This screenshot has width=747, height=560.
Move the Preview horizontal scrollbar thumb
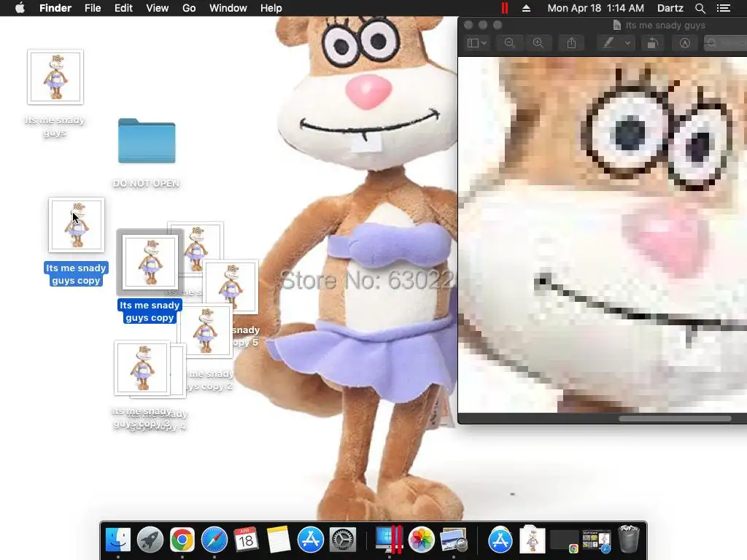[x=675, y=419]
